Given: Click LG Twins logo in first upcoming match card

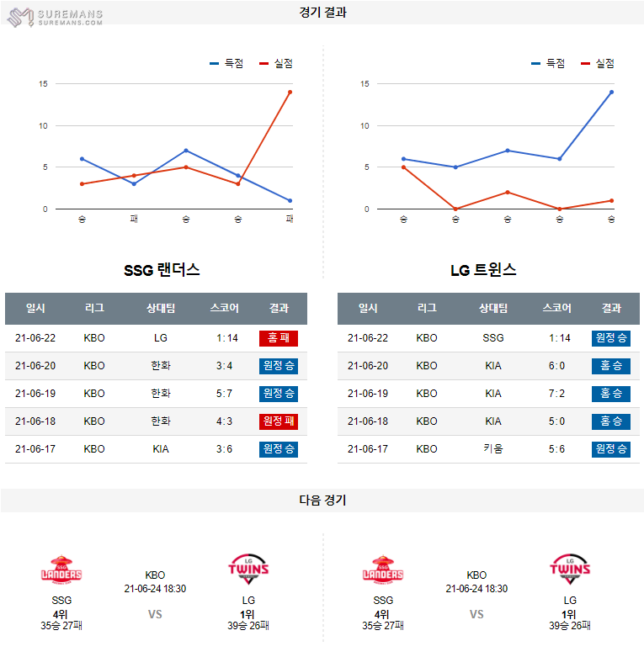Looking at the screenshot, I should click(248, 571).
